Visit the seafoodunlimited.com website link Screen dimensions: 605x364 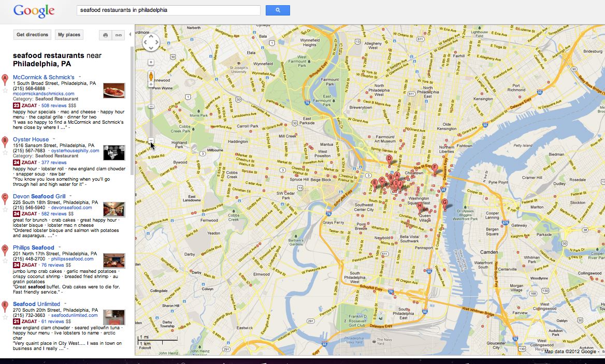coord(75,315)
